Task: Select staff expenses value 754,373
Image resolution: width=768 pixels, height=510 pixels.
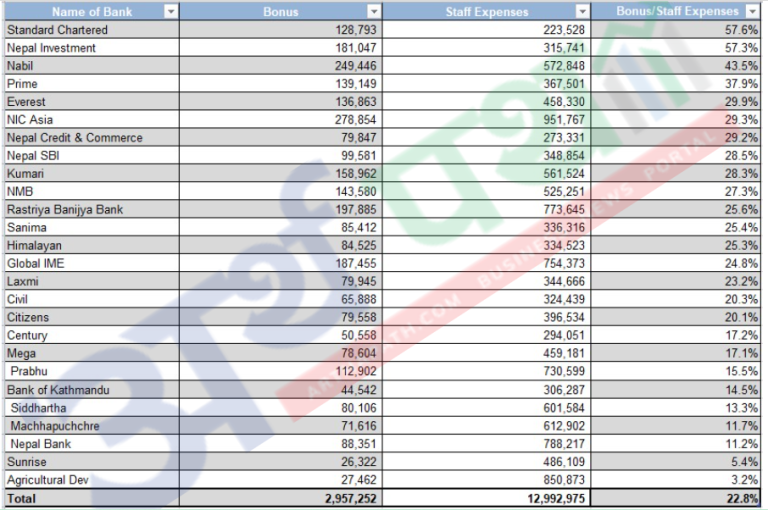Action: [486, 264]
